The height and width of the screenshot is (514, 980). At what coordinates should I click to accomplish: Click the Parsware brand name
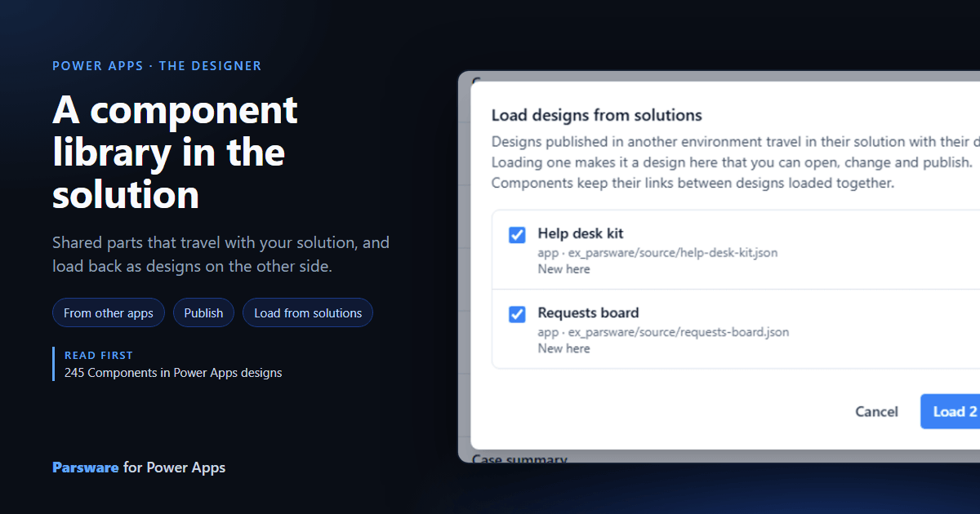(x=86, y=467)
